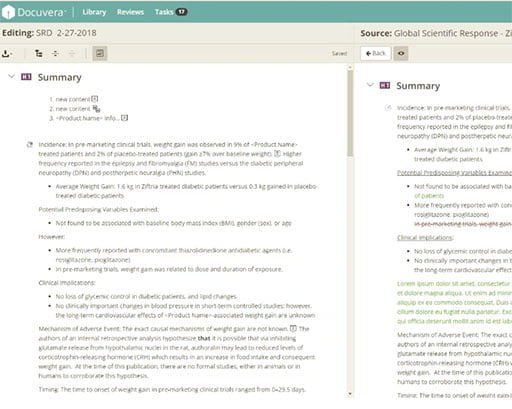Toggle the highlighted review panel button

(x=100, y=53)
